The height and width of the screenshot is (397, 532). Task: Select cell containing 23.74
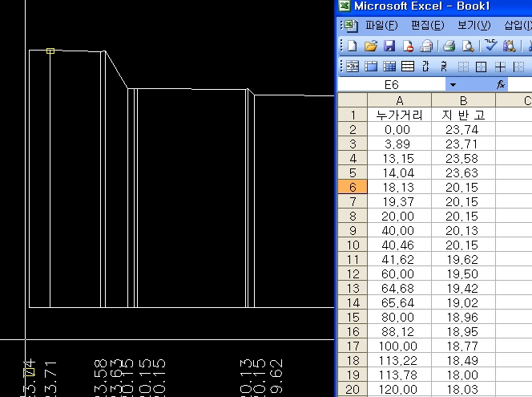click(x=463, y=129)
